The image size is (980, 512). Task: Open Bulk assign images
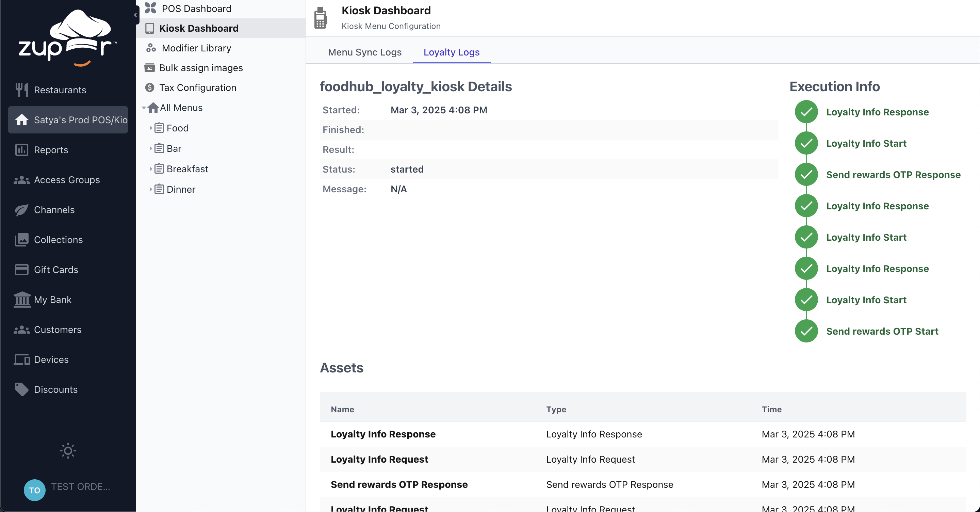pos(200,68)
